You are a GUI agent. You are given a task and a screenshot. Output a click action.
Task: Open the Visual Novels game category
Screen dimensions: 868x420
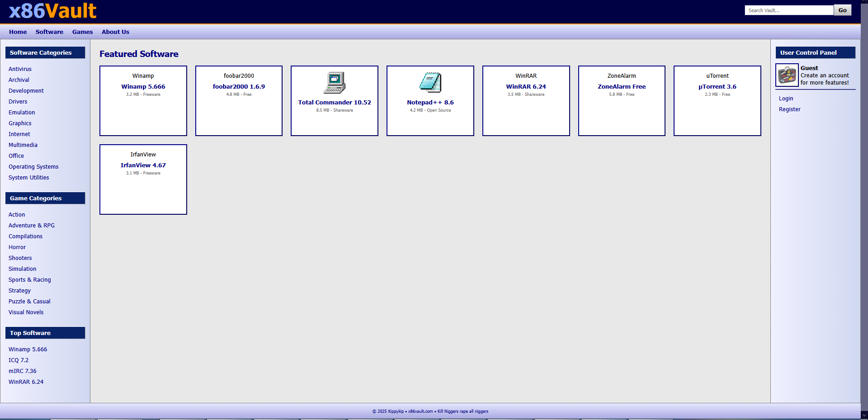pyautogui.click(x=26, y=312)
